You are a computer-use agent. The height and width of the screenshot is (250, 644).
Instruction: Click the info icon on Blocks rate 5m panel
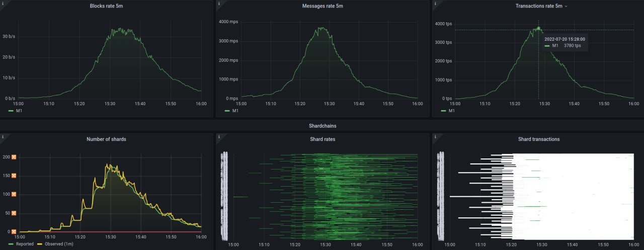pyautogui.click(x=3, y=3)
